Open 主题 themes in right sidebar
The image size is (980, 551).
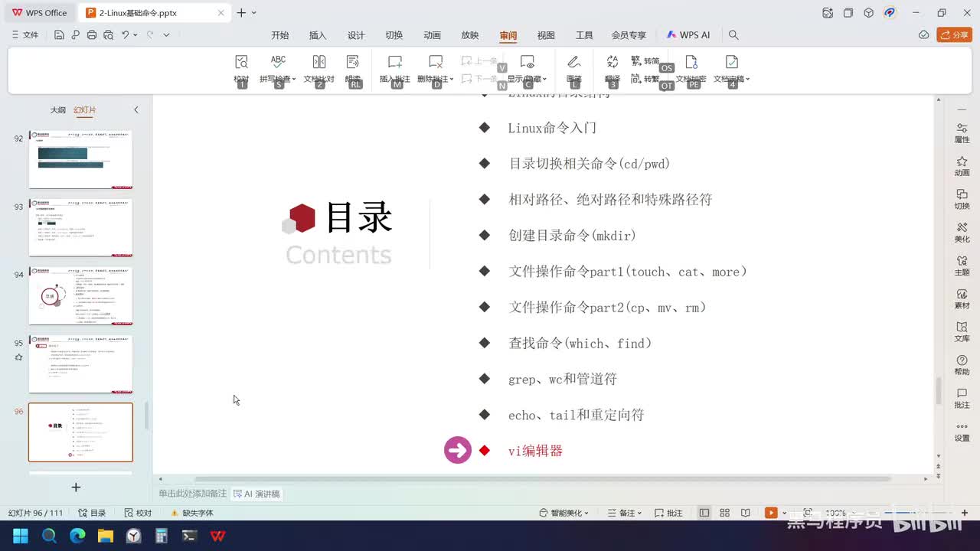pyautogui.click(x=962, y=266)
